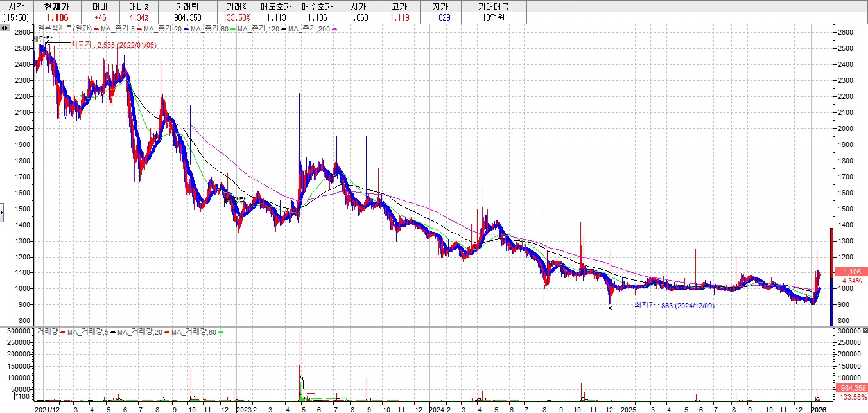The image size is (868, 413).
Task: Click the 2025 year label on date axis
Action: 629,409
